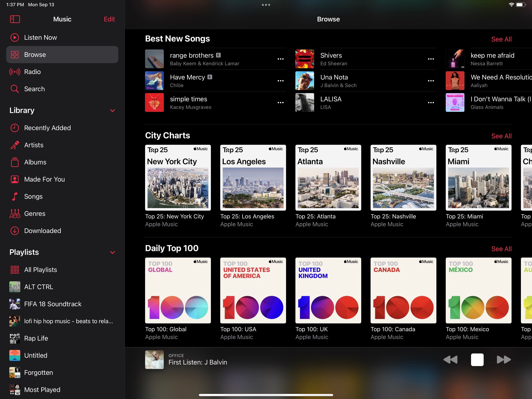
Task: Click the Listen Now sidebar icon
Action: (15, 37)
